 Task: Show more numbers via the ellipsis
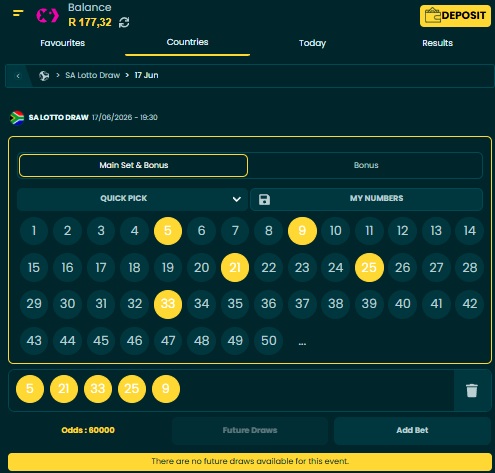click(x=302, y=343)
